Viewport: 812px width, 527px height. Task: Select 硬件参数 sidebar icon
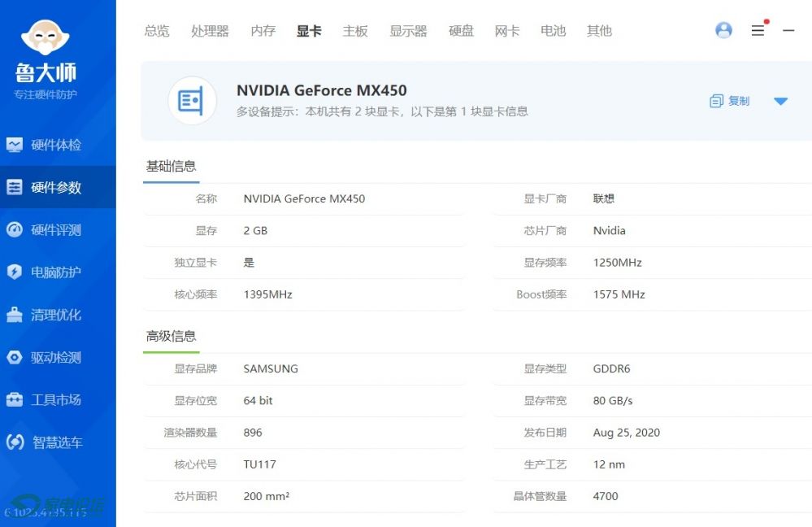(x=15, y=187)
